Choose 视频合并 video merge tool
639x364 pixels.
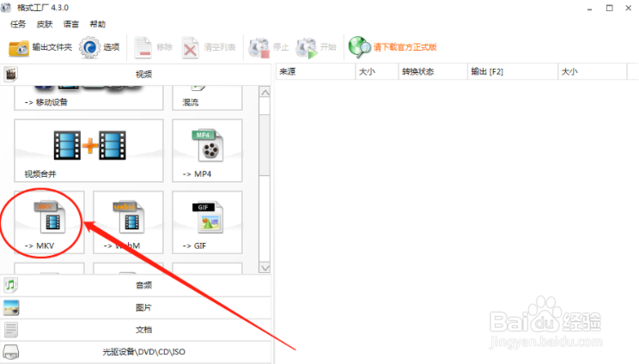pyautogui.click(x=88, y=150)
